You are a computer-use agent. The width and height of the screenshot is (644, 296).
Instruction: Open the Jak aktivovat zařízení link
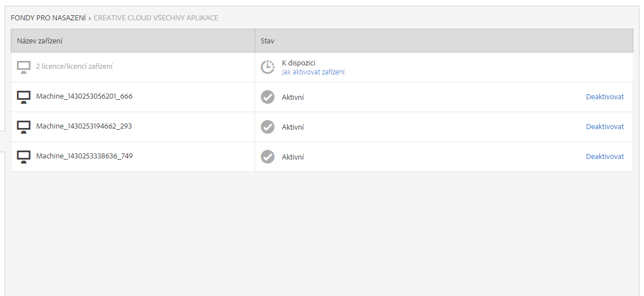[x=313, y=72]
